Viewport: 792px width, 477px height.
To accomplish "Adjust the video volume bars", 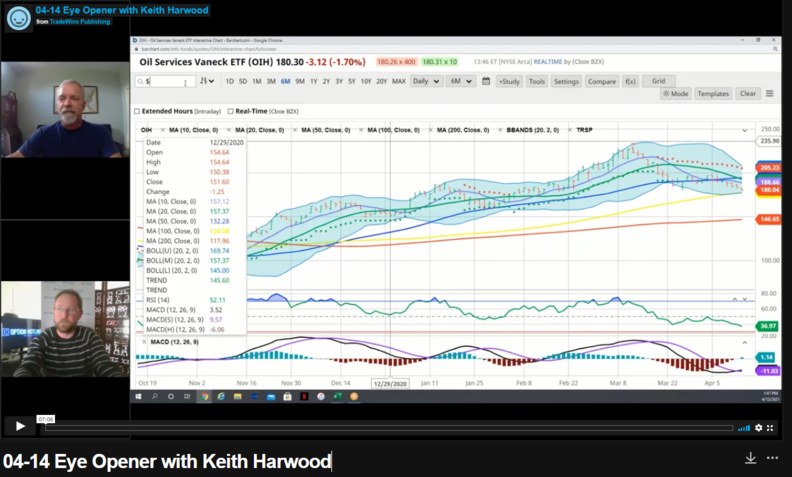I will pyautogui.click(x=744, y=428).
